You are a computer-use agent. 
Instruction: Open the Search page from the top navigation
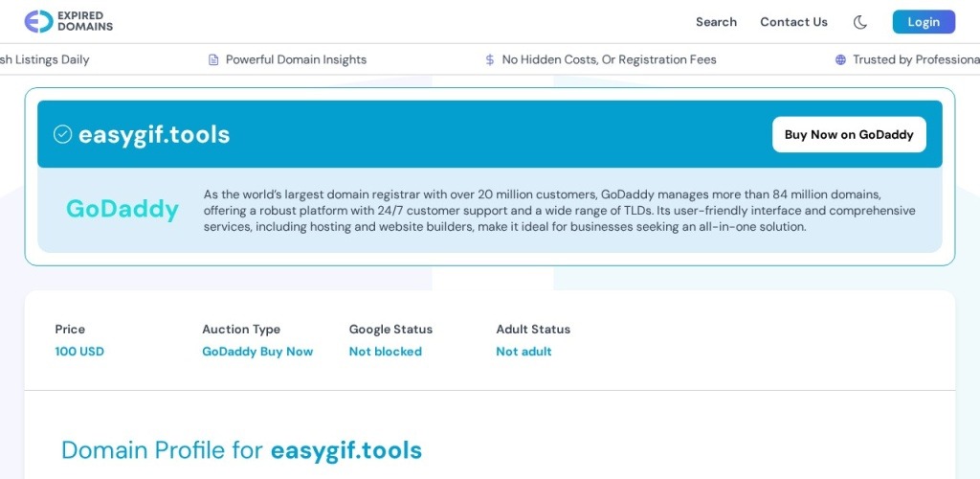coord(716,22)
